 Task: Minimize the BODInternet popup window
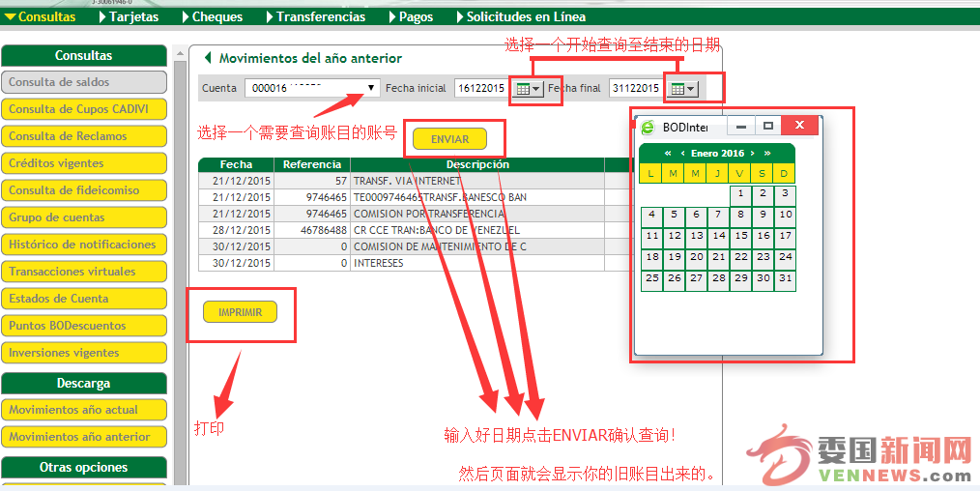tap(741, 127)
